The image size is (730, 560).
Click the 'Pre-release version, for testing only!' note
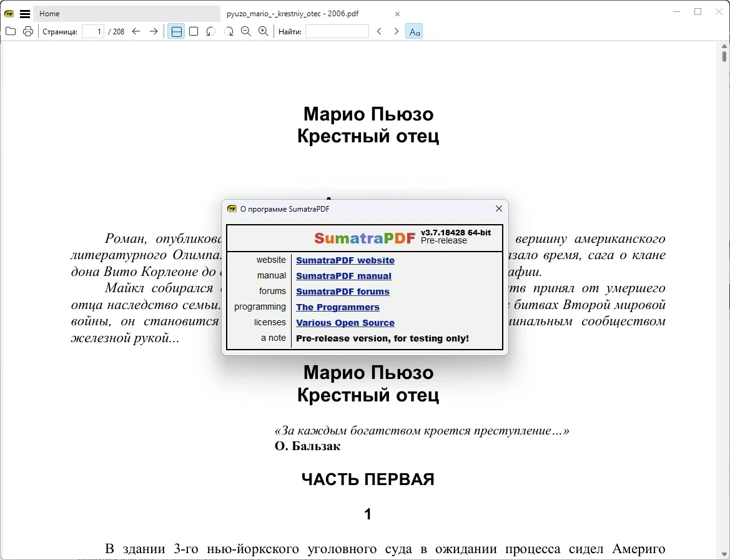pyautogui.click(x=382, y=338)
